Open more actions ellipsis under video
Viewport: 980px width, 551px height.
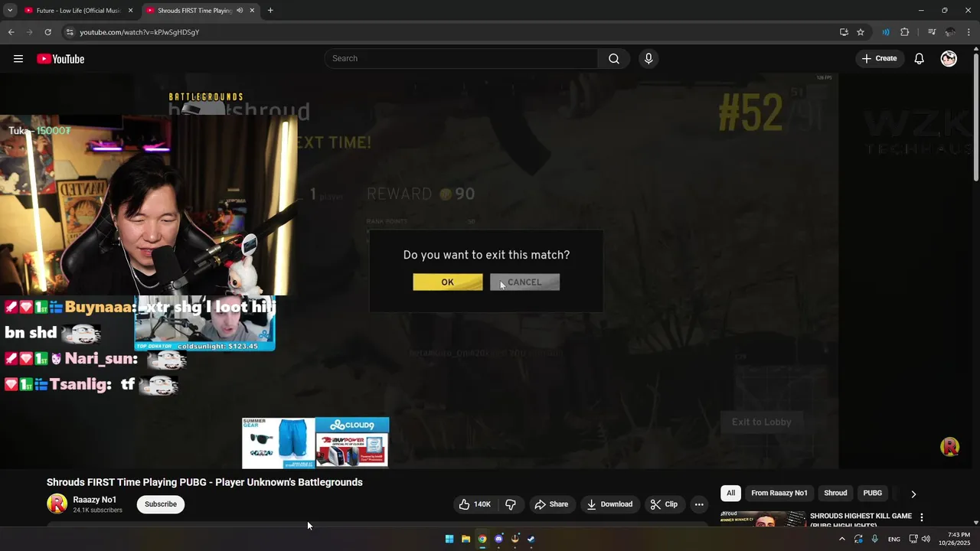coord(699,504)
